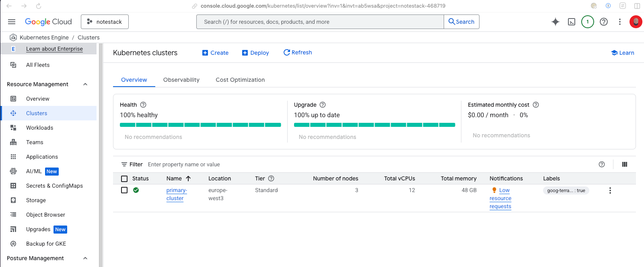Viewport: 644px width, 267px height.
Task: Open the three-dot settings menu in header
Action: click(x=620, y=22)
